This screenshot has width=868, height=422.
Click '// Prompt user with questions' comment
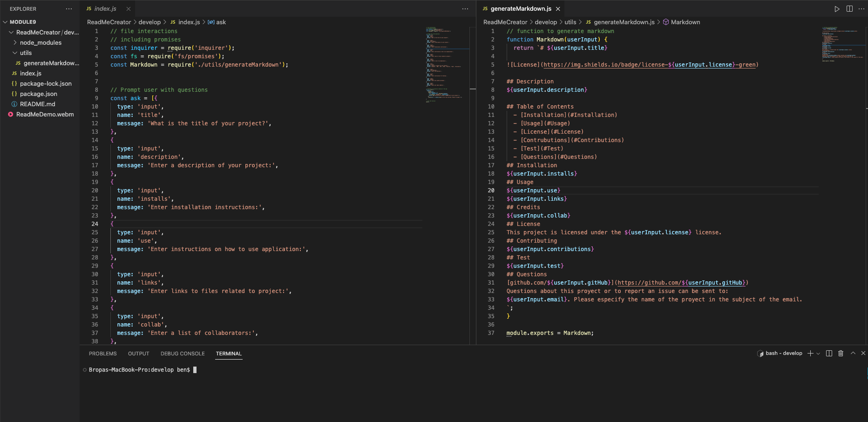159,90
